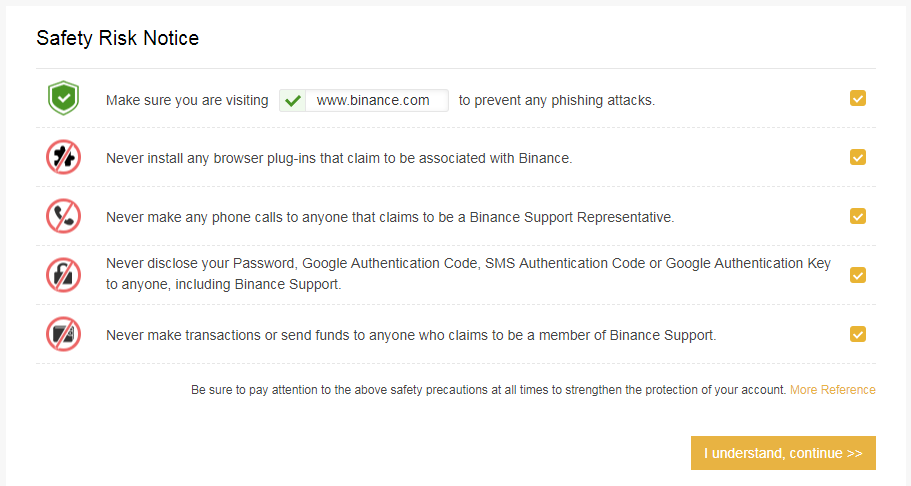This screenshot has height=486, width=911.
Task: Click the Safety Risk Notice heading
Action: tap(117, 38)
